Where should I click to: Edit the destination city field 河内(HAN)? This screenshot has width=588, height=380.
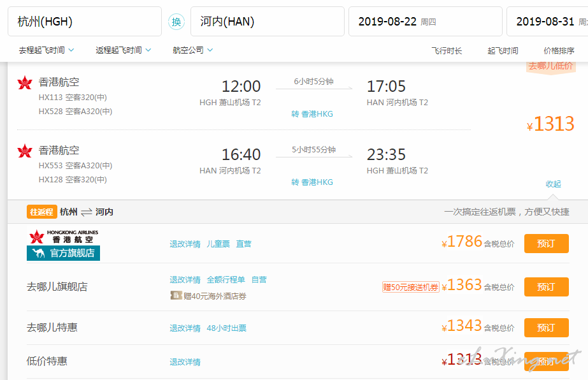[268, 22]
